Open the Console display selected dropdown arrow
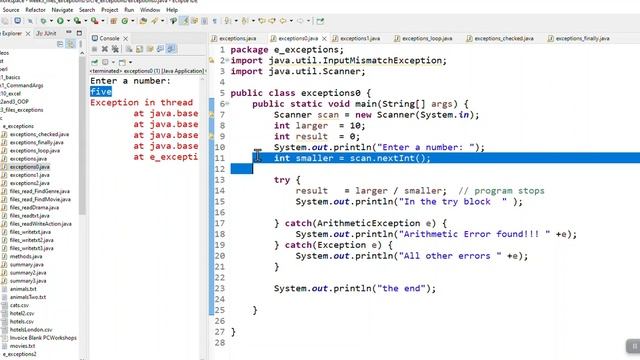 113,62
